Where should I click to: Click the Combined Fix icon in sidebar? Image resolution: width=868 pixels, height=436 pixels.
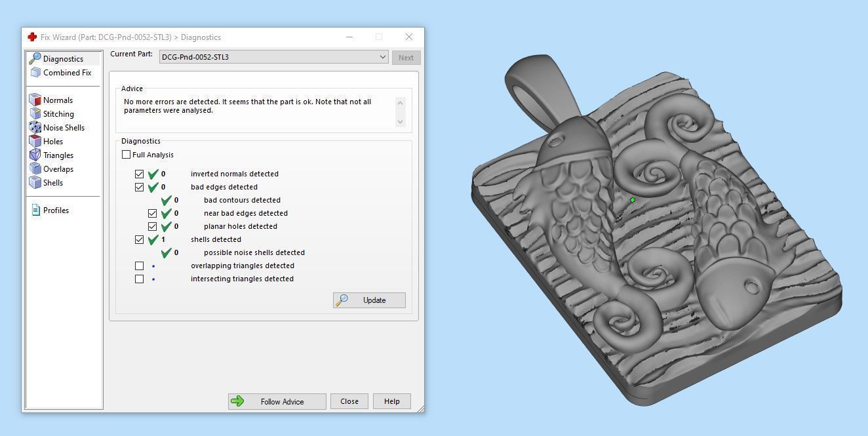[x=35, y=73]
